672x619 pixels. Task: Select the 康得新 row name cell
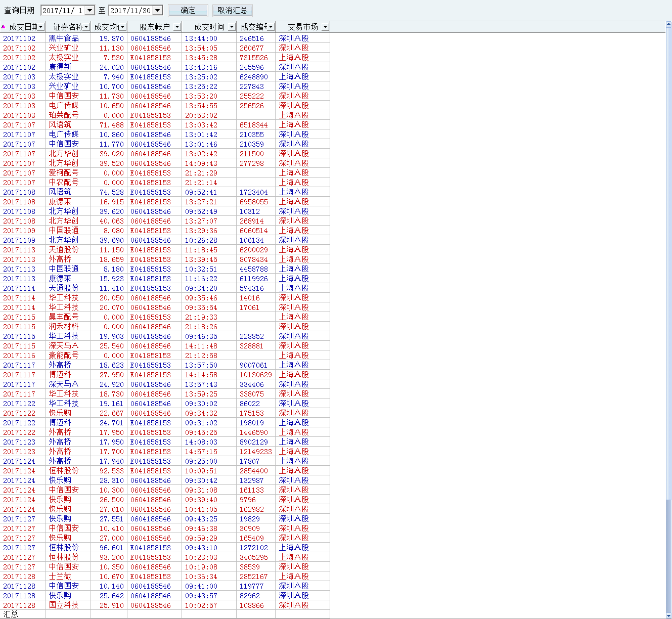pos(60,67)
